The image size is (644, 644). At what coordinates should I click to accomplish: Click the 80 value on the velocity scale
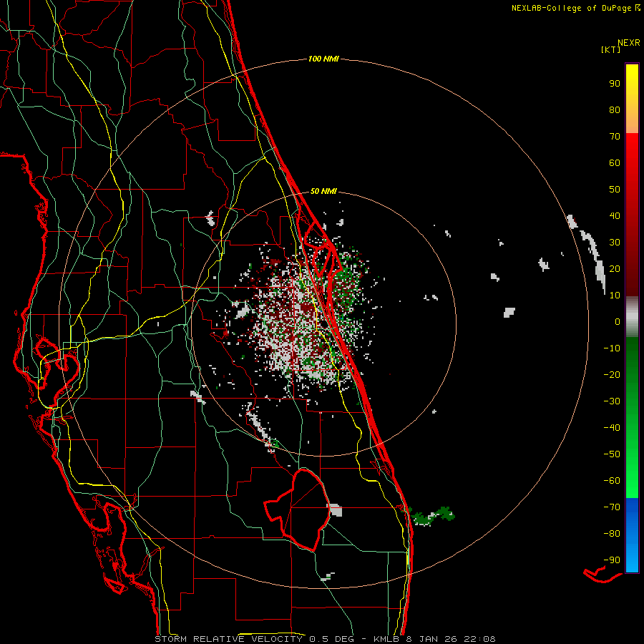pos(615,110)
